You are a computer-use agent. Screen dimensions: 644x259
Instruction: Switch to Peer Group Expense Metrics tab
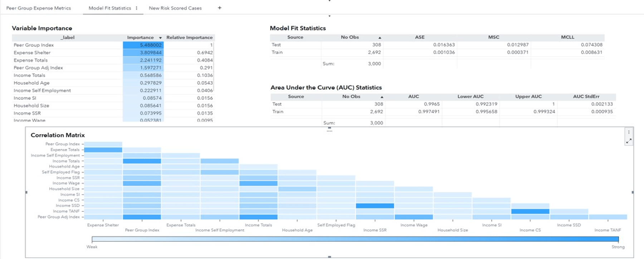39,8
